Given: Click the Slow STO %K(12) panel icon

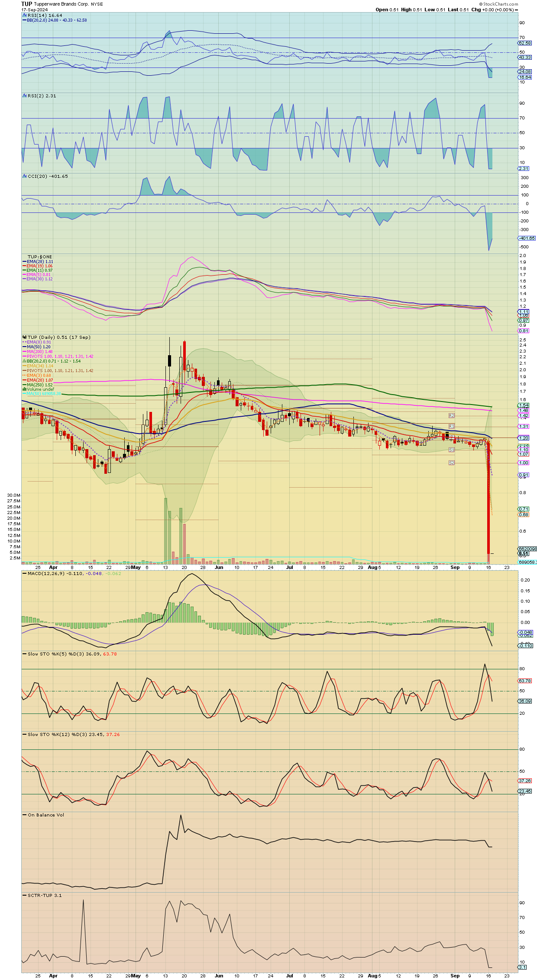Looking at the screenshot, I should [24, 734].
